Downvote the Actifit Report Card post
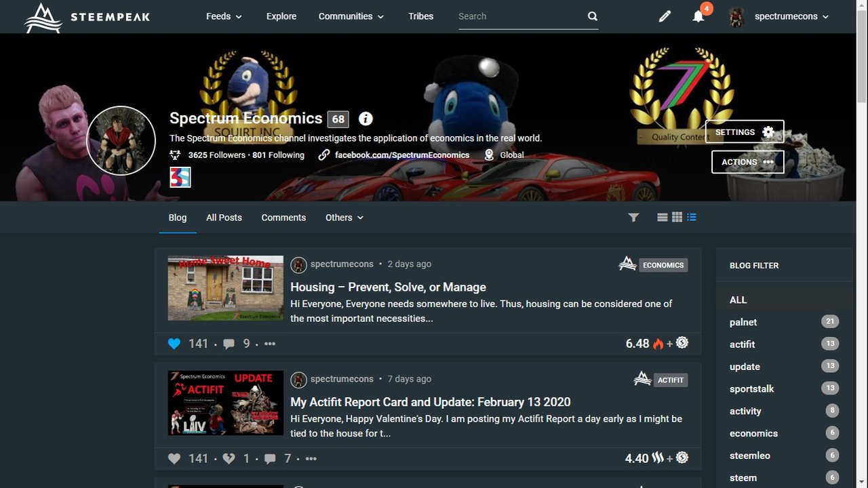Screen dimensions: 868x488 [229, 459]
